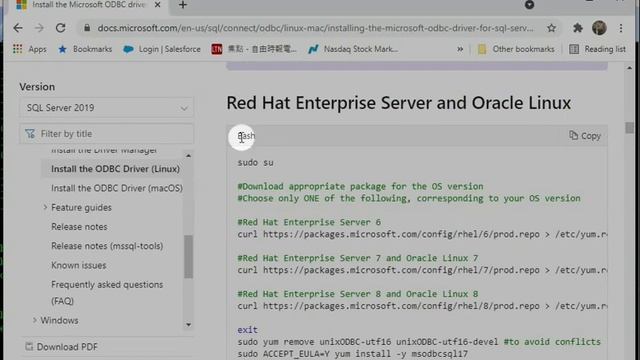Click the yum remove unixODBC-utf16 line

(419, 342)
